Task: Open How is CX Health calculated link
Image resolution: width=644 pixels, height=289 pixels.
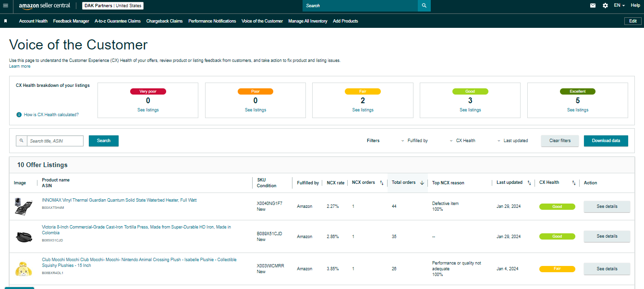Action: point(51,115)
